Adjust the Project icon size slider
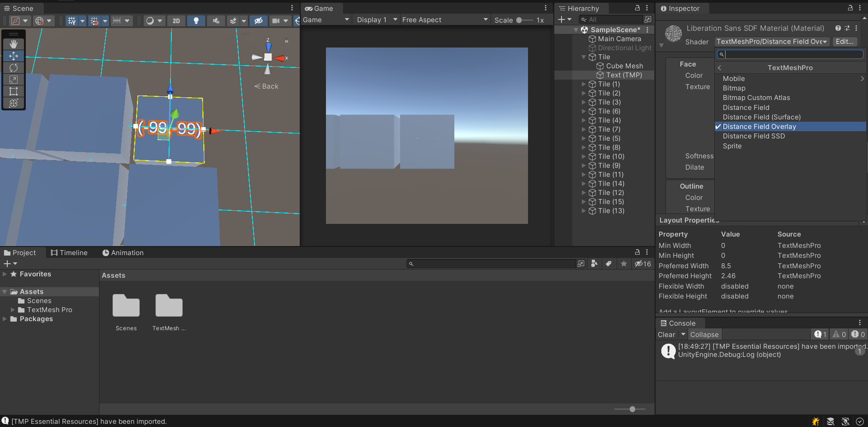 [630, 409]
